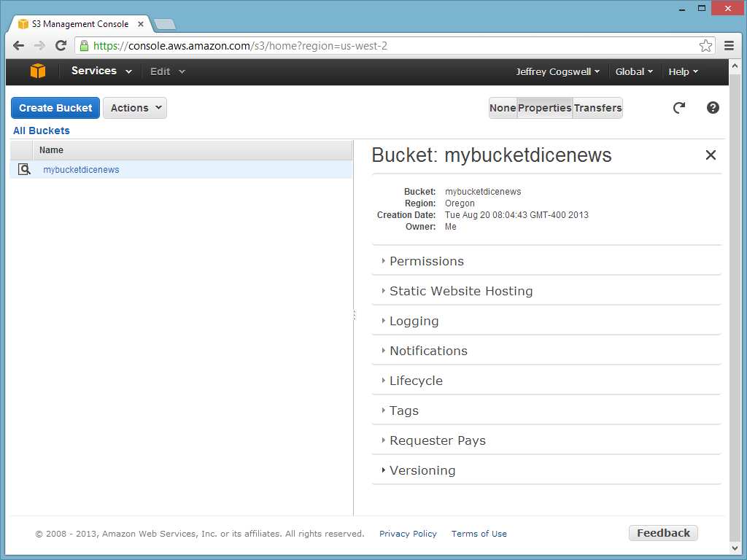Expand the Permissions section
Screen dimensions: 747x560
(x=426, y=261)
